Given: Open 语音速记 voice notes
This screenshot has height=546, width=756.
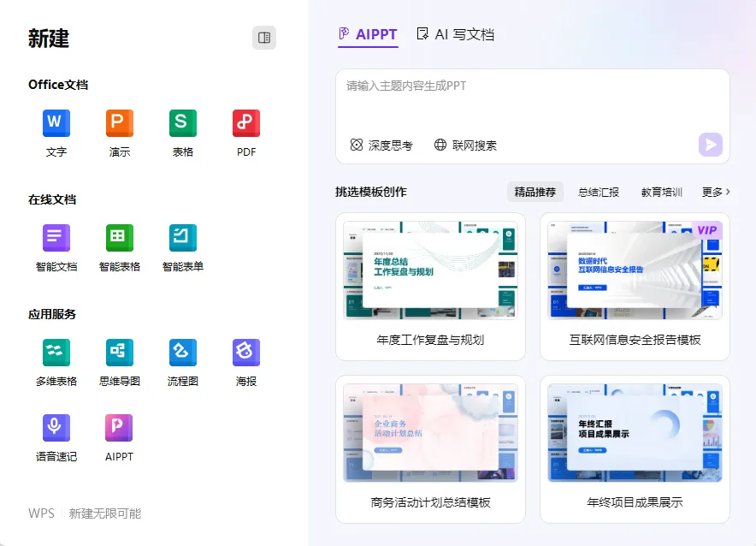Looking at the screenshot, I should pyautogui.click(x=56, y=428).
